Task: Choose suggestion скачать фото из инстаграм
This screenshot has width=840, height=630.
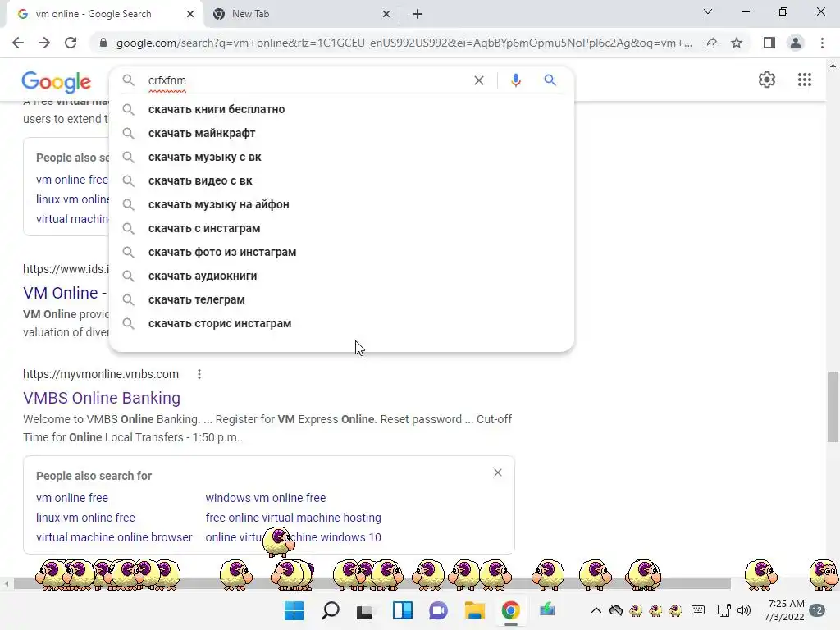Action: click(342, 252)
